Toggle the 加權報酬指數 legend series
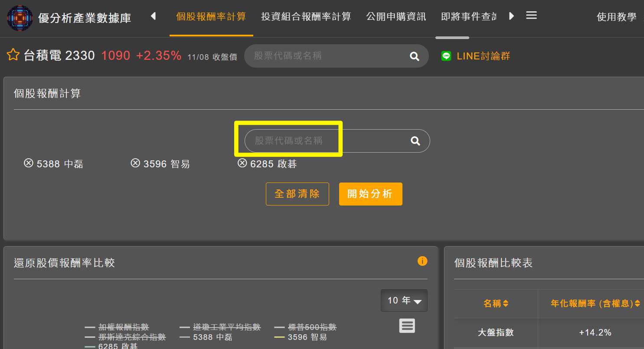The image size is (644, 349). (x=117, y=327)
